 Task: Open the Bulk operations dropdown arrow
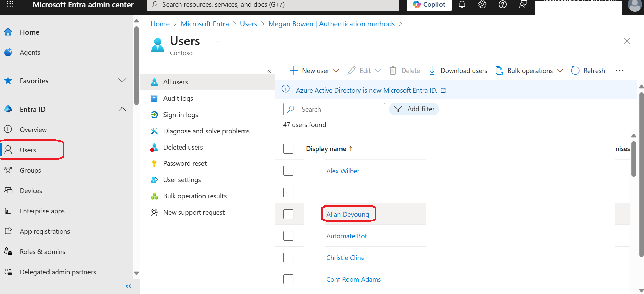pyautogui.click(x=560, y=71)
